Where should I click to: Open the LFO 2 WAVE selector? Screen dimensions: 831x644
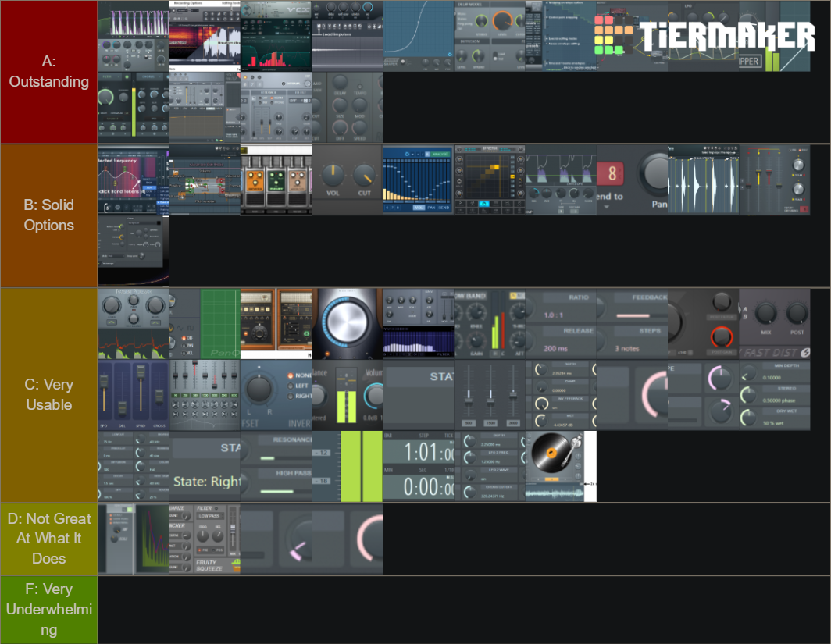(499, 470)
